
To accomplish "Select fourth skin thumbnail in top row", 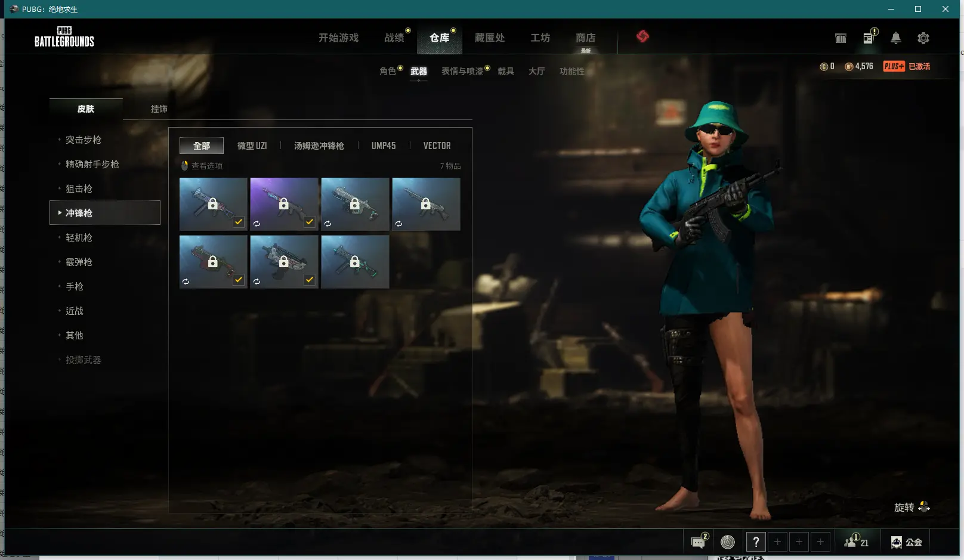I will click(x=426, y=204).
